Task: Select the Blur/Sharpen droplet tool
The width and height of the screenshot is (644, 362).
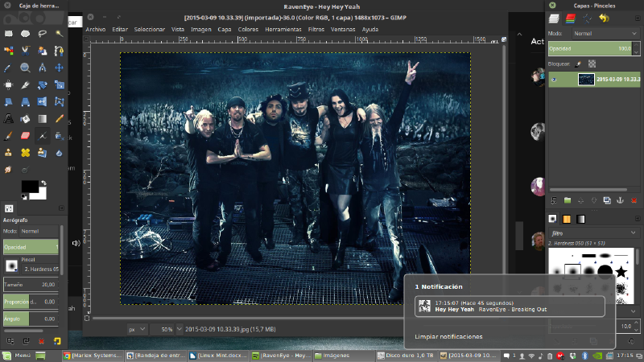Action: (x=59, y=153)
